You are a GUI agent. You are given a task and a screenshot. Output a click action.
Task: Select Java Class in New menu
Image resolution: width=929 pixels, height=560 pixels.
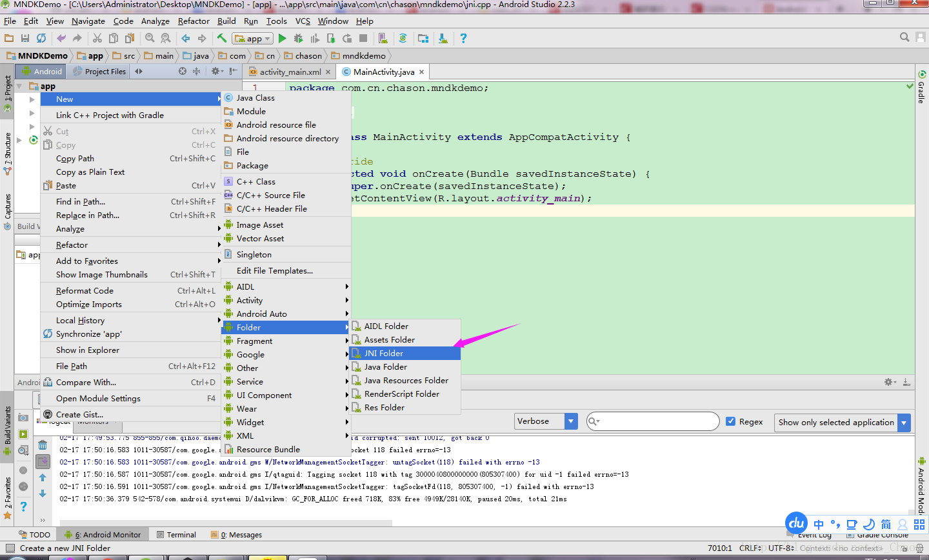(286, 97)
